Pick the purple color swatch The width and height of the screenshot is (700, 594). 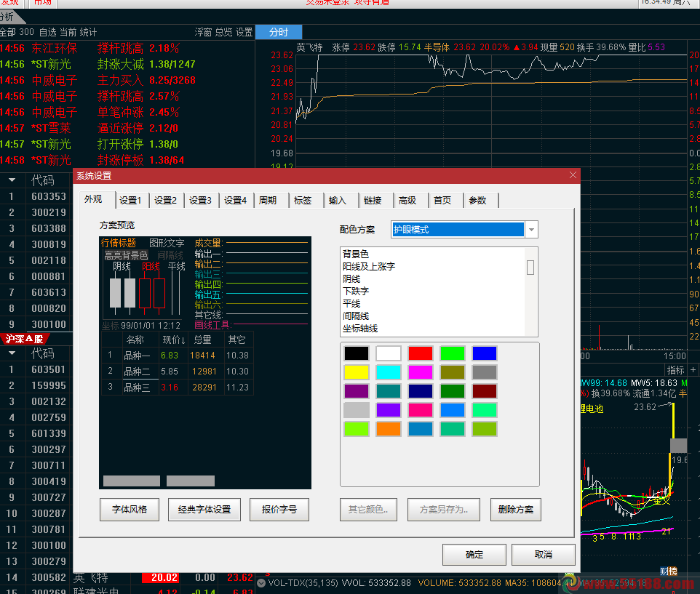click(x=357, y=391)
